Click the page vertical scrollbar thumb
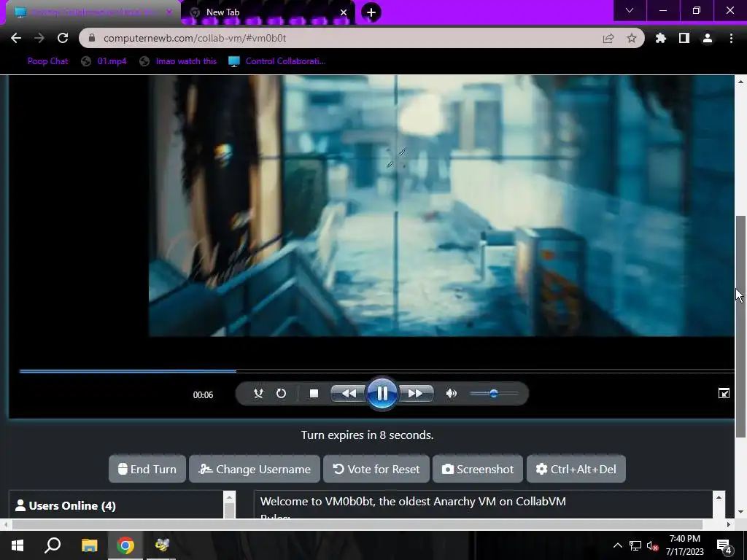Viewport: 747px width, 560px height. (741, 326)
